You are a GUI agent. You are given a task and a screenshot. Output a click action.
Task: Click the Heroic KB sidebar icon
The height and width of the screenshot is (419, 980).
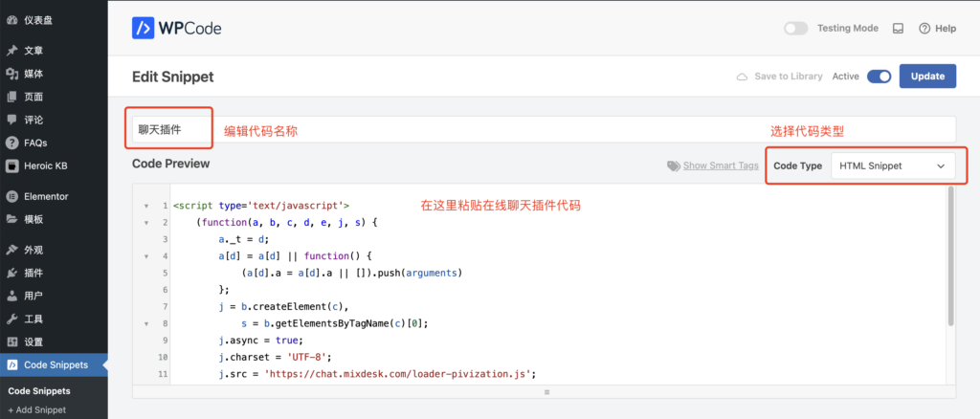(11, 166)
